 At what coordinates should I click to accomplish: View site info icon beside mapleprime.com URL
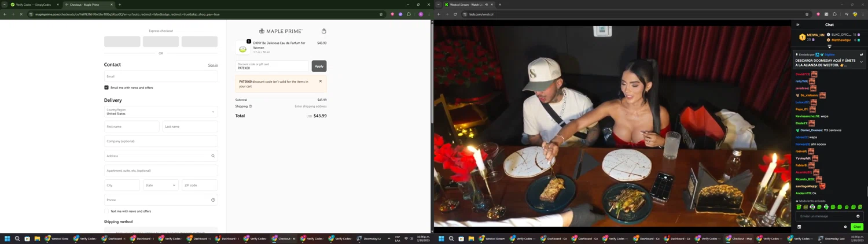click(31, 14)
